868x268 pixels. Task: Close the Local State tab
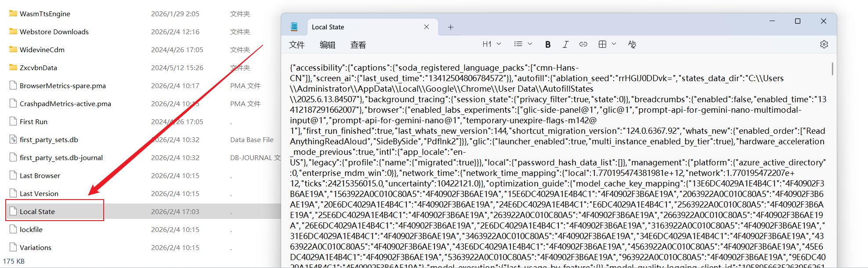point(426,27)
